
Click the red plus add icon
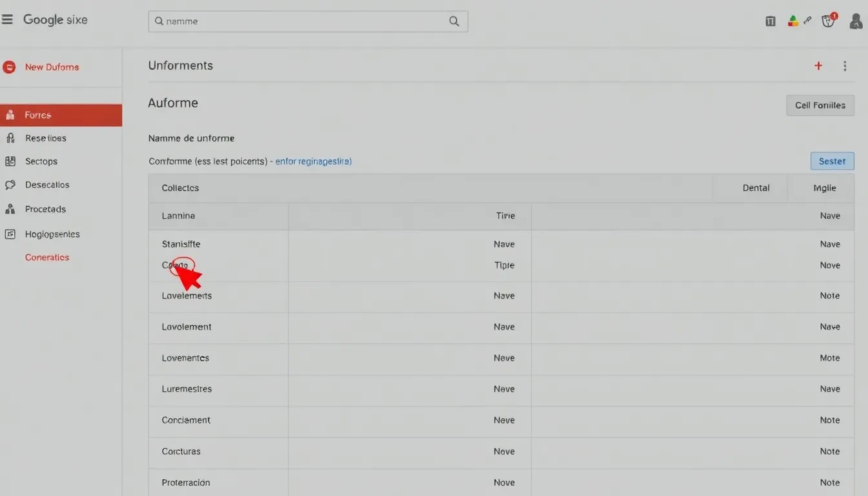click(x=818, y=66)
